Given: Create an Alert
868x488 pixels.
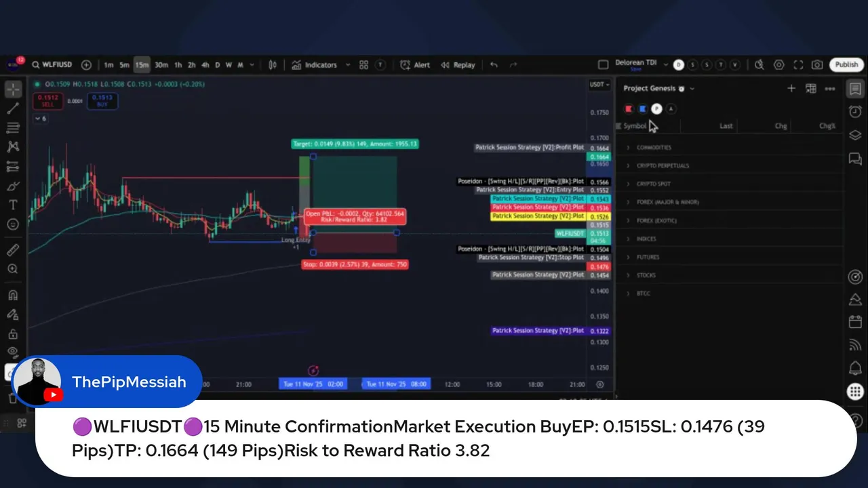Looking at the screenshot, I should [x=415, y=65].
